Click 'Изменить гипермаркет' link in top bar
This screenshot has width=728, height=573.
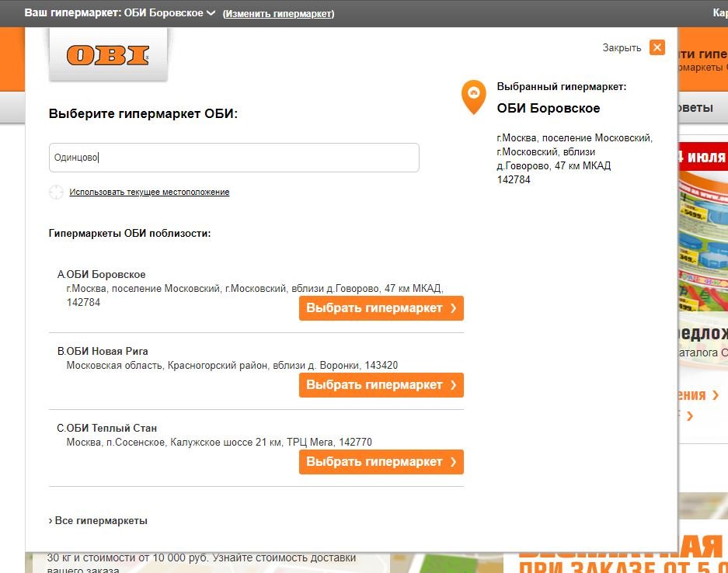click(x=279, y=14)
